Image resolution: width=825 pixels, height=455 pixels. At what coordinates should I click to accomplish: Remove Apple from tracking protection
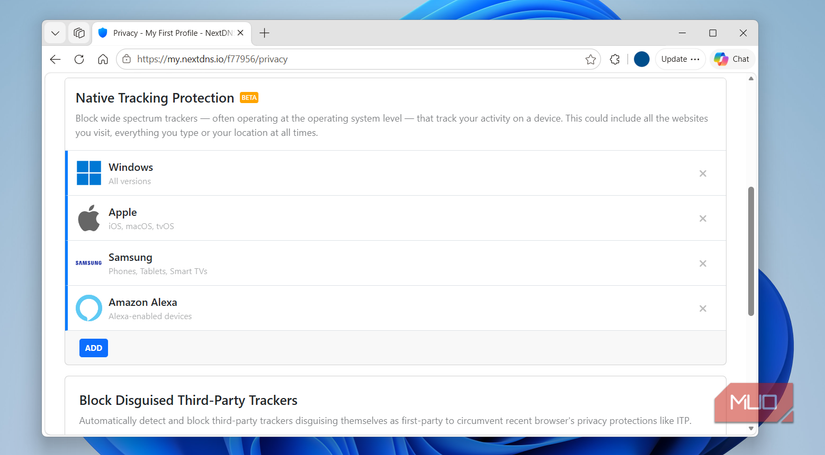pos(702,218)
